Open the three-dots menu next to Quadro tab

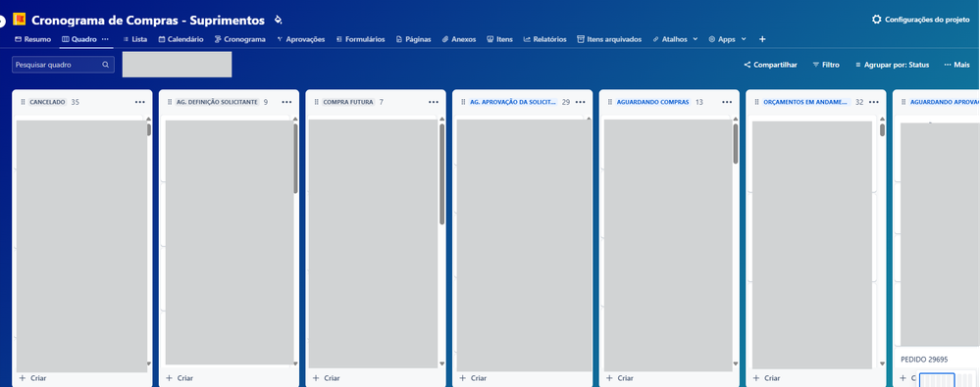[105, 39]
